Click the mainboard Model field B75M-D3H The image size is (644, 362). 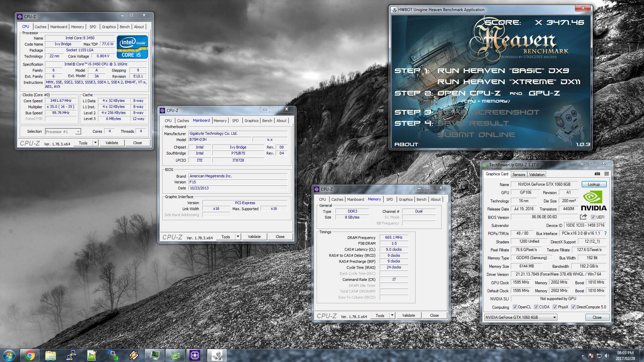tap(220, 139)
